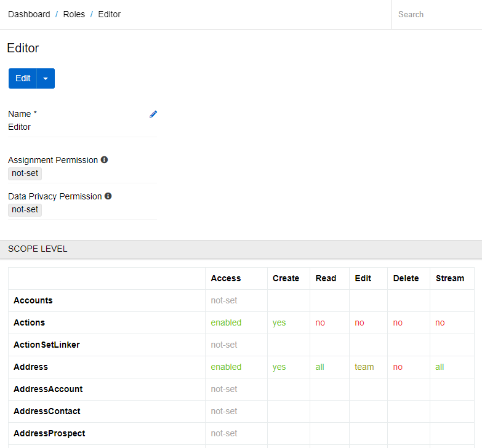The width and height of the screenshot is (482, 448).
Task: Select the Actions row label
Action: [29, 322]
